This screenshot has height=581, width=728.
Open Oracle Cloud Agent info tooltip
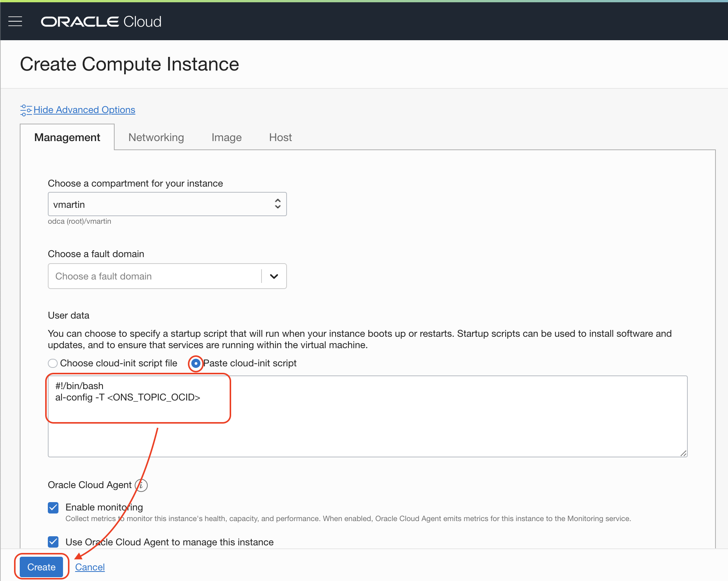[142, 485]
